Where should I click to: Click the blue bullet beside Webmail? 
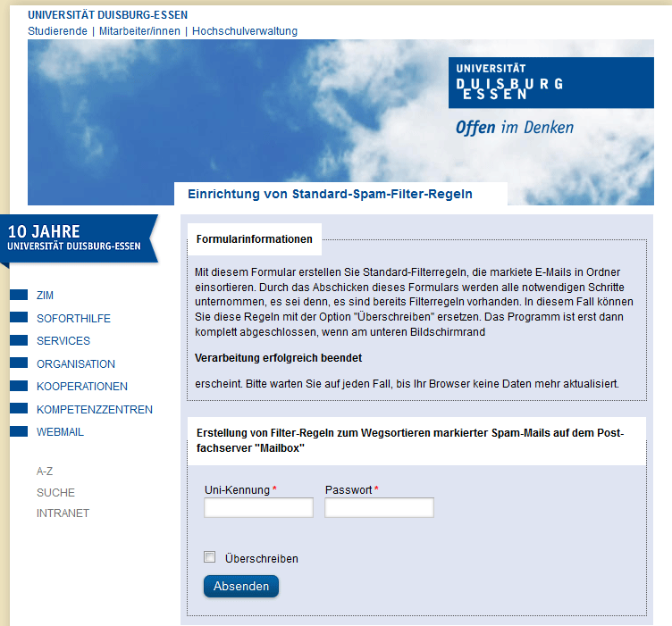[20, 432]
